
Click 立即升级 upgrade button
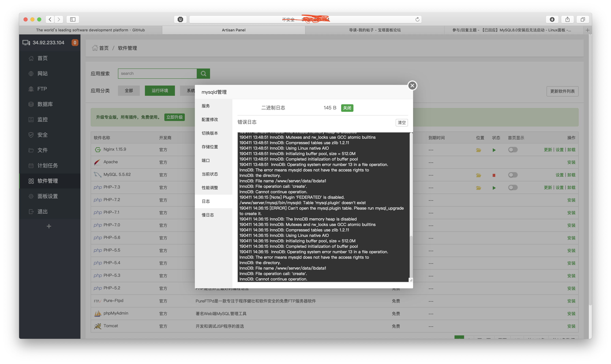(174, 117)
